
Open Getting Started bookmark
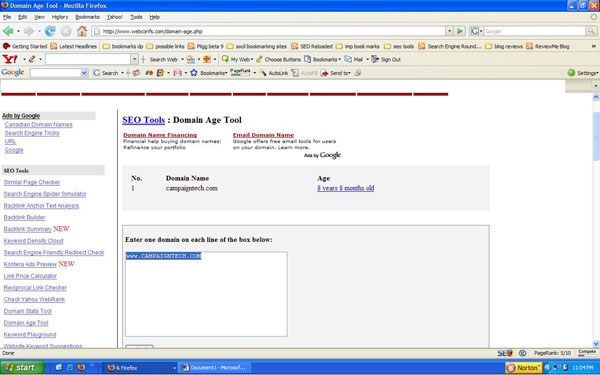(25, 46)
